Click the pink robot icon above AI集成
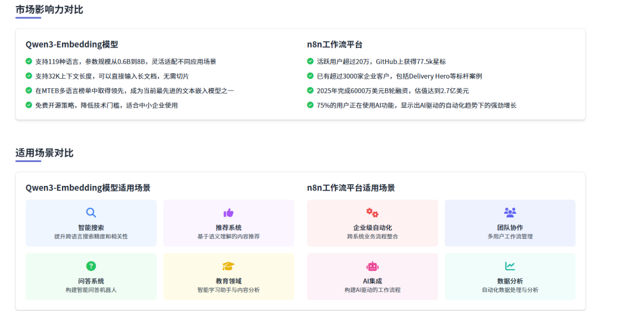The height and width of the screenshot is (311, 644). click(373, 266)
